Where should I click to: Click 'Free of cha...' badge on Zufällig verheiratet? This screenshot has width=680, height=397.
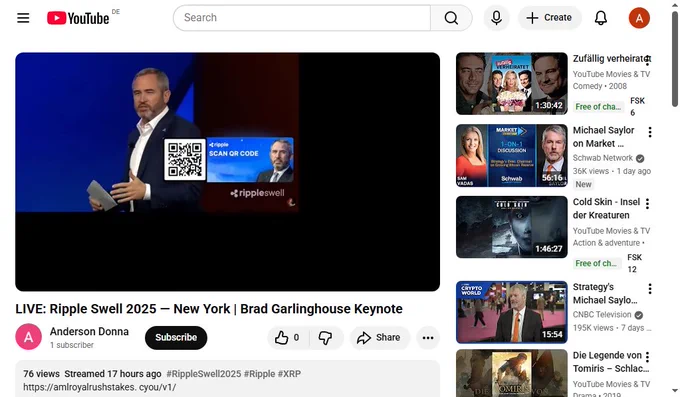tap(598, 107)
